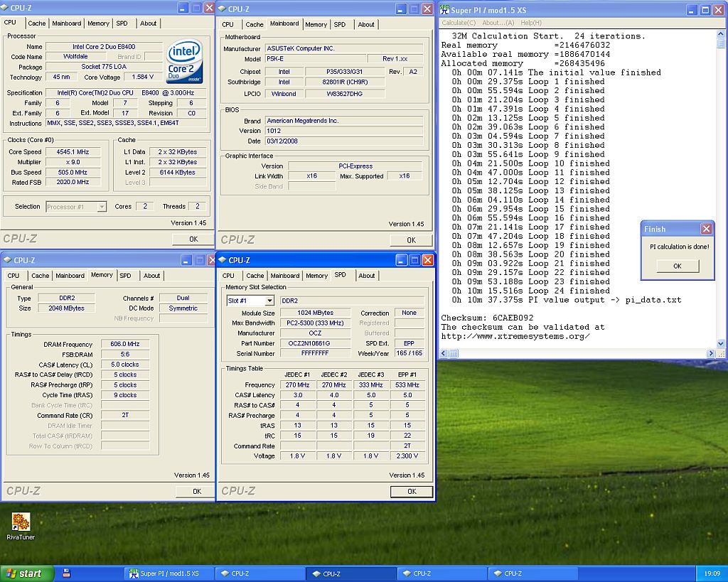
Task: Switch to SPD tab in CPU window
Action: pyautogui.click(x=122, y=23)
